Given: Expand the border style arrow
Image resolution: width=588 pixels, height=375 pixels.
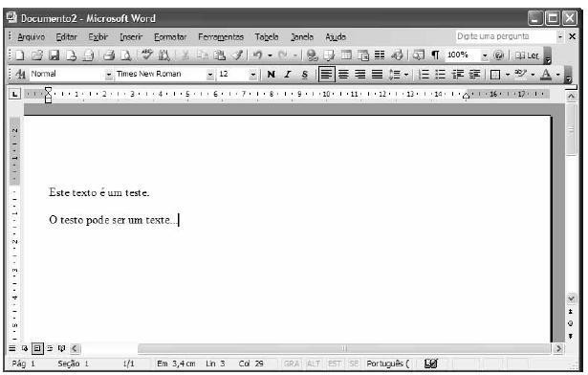Looking at the screenshot, I should [x=508, y=75].
